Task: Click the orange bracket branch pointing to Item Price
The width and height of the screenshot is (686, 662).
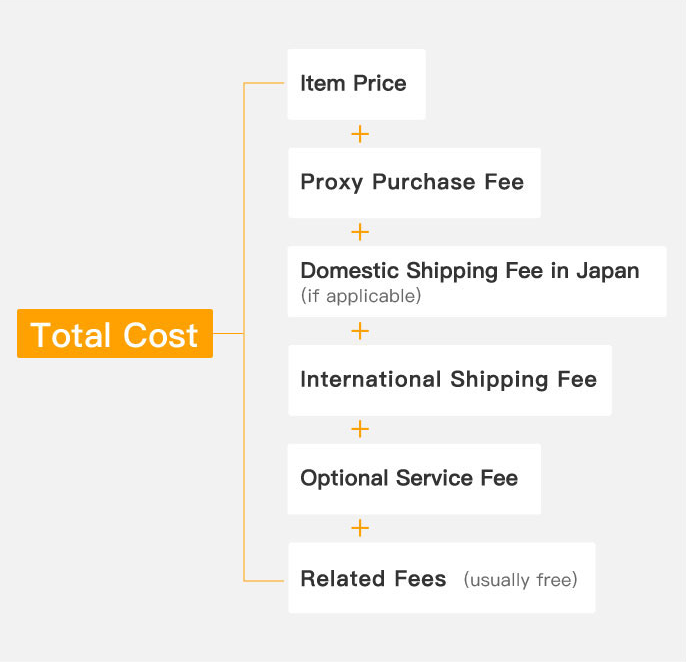Action: (x=265, y=83)
